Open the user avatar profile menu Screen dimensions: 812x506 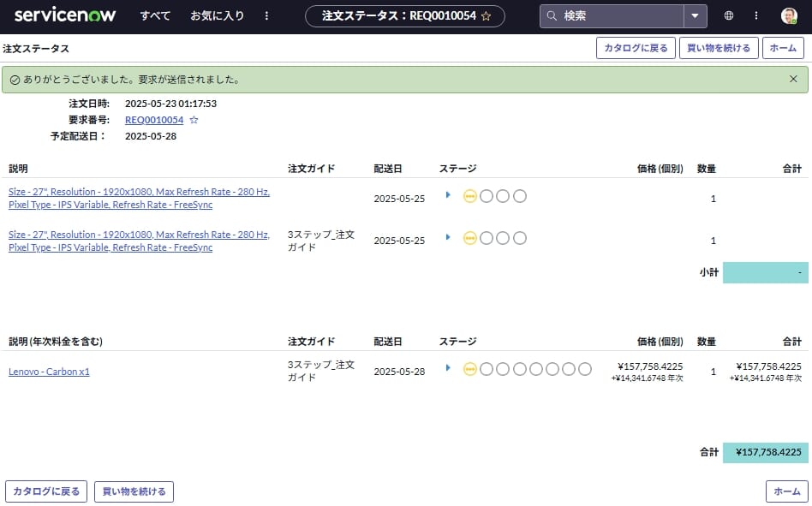[789, 16]
